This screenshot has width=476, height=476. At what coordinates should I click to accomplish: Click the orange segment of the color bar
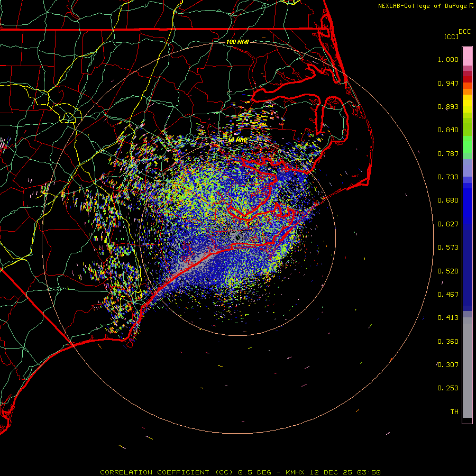pos(467,91)
